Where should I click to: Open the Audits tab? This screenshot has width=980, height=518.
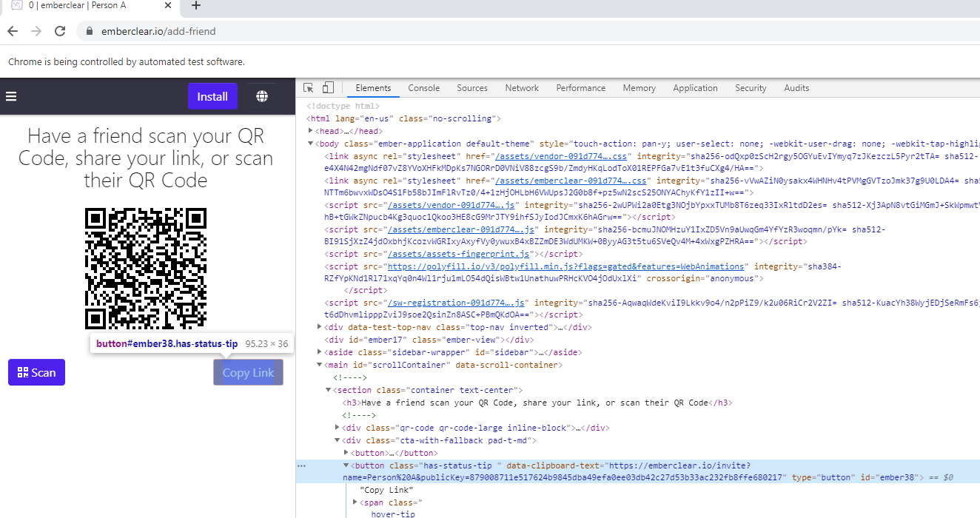(796, 87)
